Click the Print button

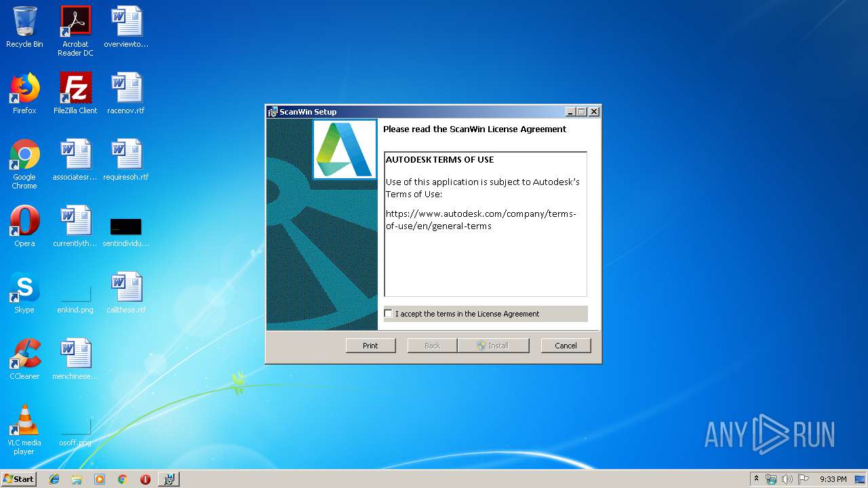point(370,346)
